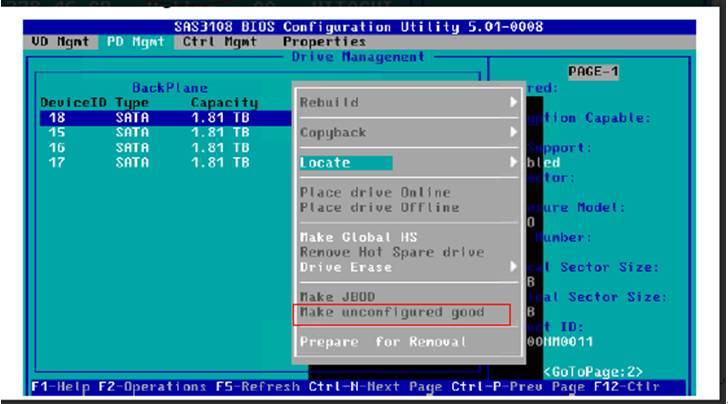Click the Type column header
Image resolution: width=728 pixels, height=404 pixels.
click(132, 103)
